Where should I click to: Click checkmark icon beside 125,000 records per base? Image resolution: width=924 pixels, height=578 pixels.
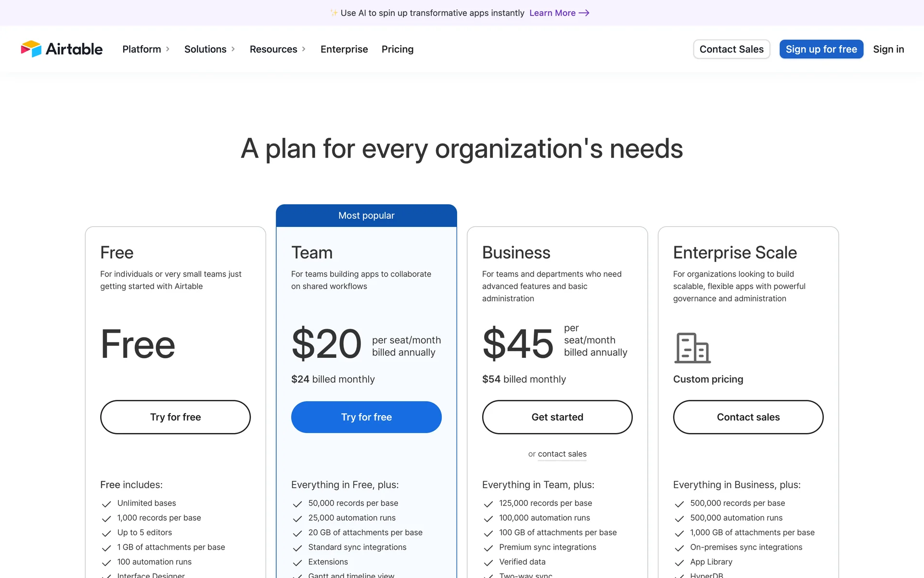tap(488, 504)
